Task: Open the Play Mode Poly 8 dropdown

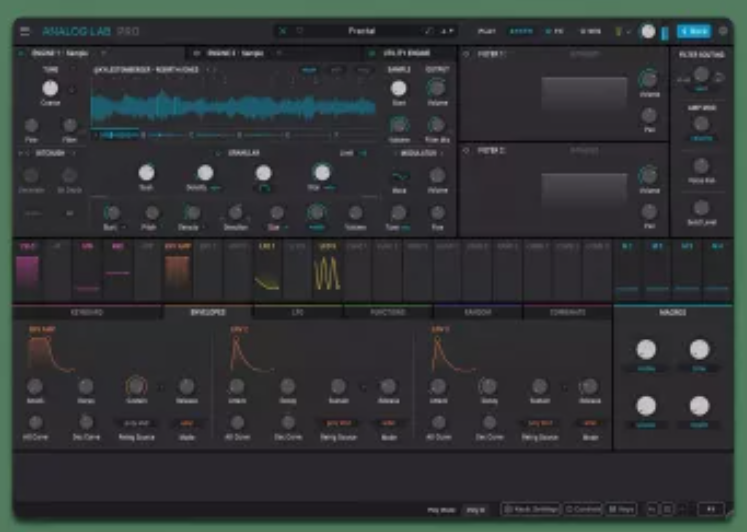Action: coord(475,510)
